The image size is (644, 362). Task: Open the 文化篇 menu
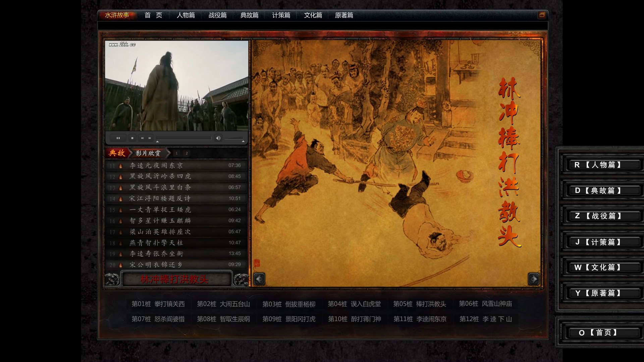click(313, 15)
